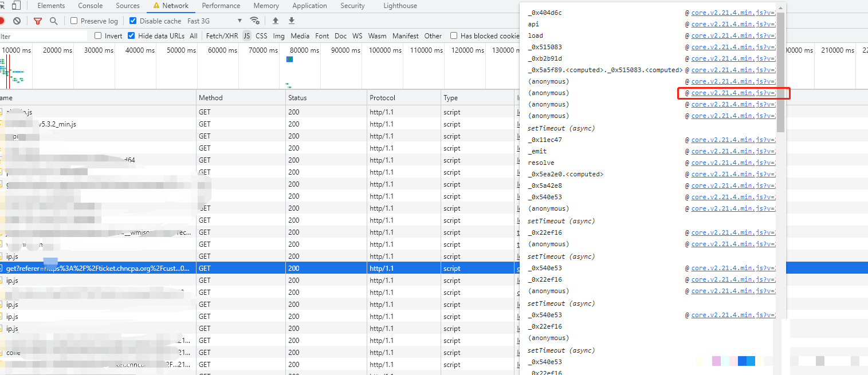Switch to the Console tab
The width and height of the screenshot is (868, 375).
click(x=90, y=6)
